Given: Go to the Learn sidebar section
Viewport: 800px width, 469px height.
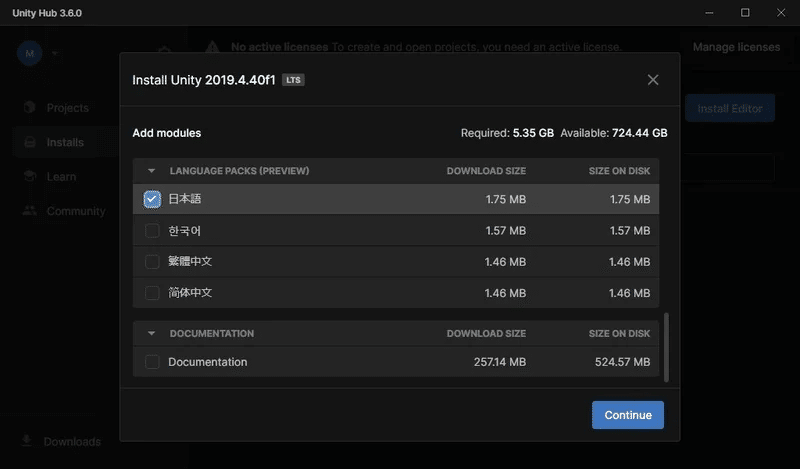Looking at the screenshot, I should click(61, 177).
